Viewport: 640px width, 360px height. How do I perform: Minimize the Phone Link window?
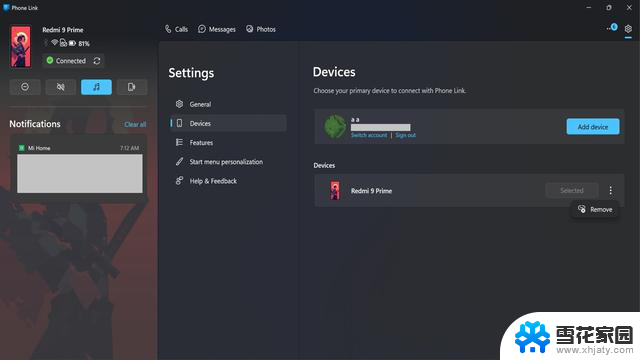pos(589,7)
